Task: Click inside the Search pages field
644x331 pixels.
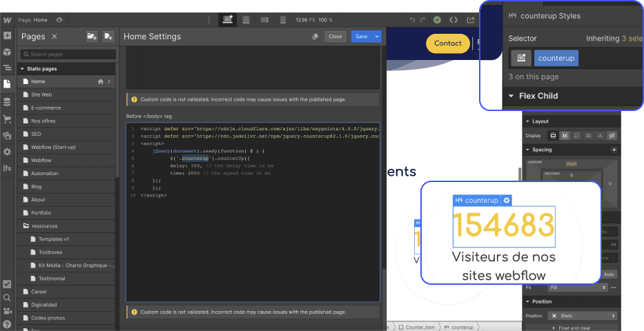Action: pos(68,54)
